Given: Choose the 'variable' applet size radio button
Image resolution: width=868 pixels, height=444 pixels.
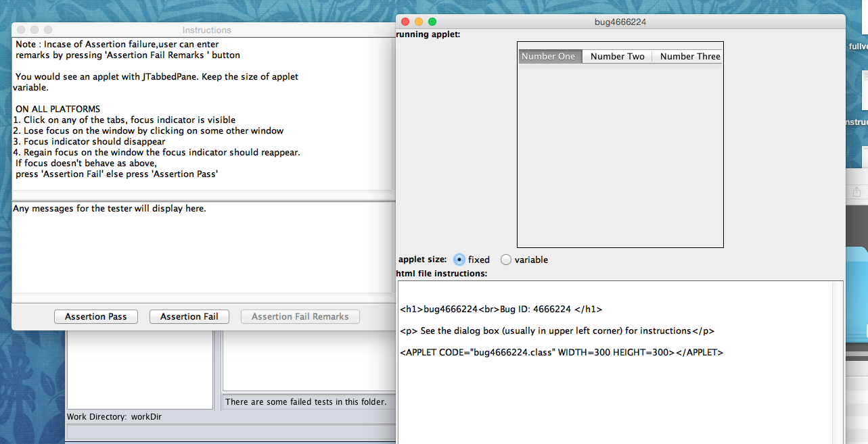Looking at the screenshot, I should (x=506, y=260).
